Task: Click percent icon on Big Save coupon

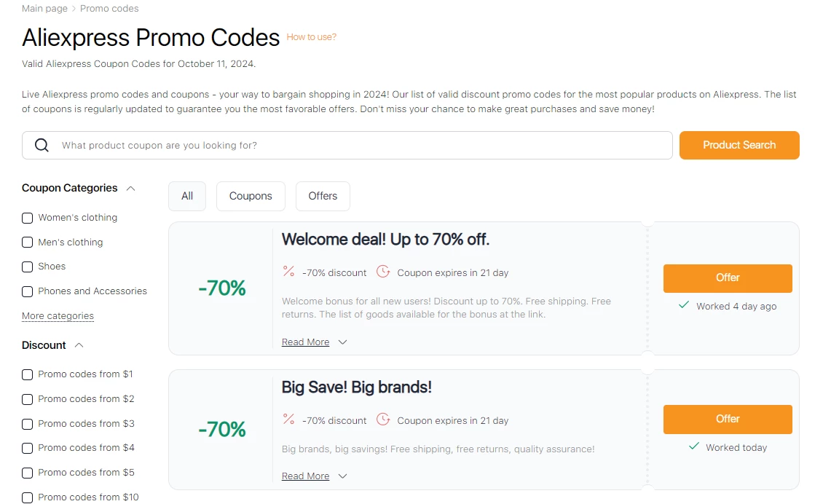Action: (x=288, y=420)
